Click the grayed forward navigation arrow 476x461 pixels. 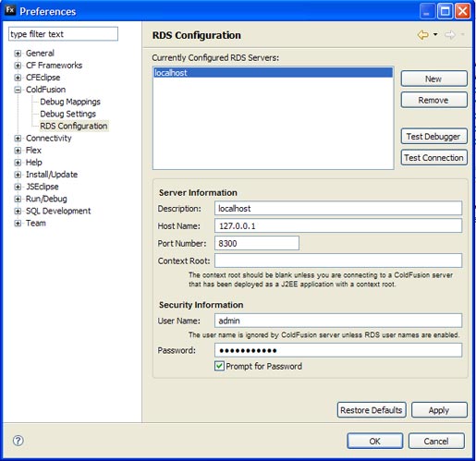[450, 35]
